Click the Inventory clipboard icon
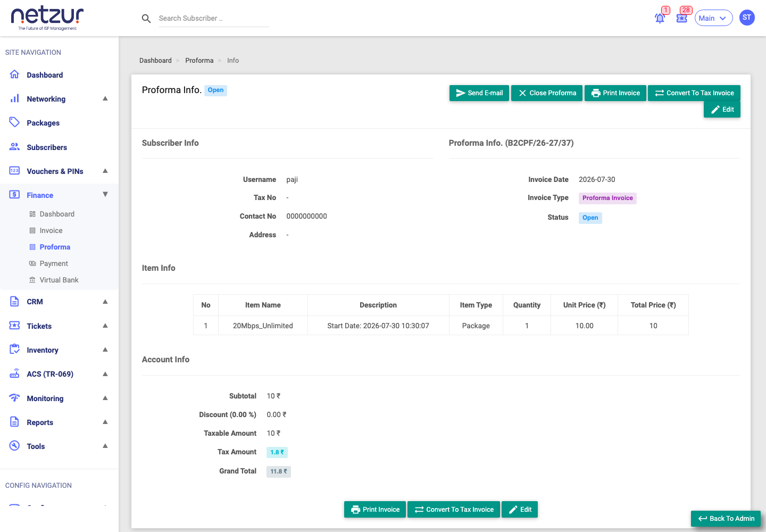The image size is (766, 532). pyautogui.click(x=14, y=350)
